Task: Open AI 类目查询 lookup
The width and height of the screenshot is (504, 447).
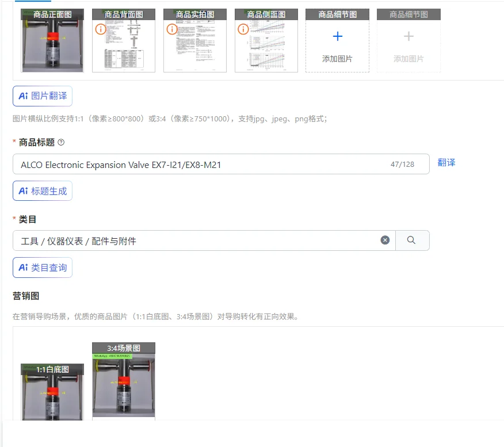Action: (x=43, y=268)
